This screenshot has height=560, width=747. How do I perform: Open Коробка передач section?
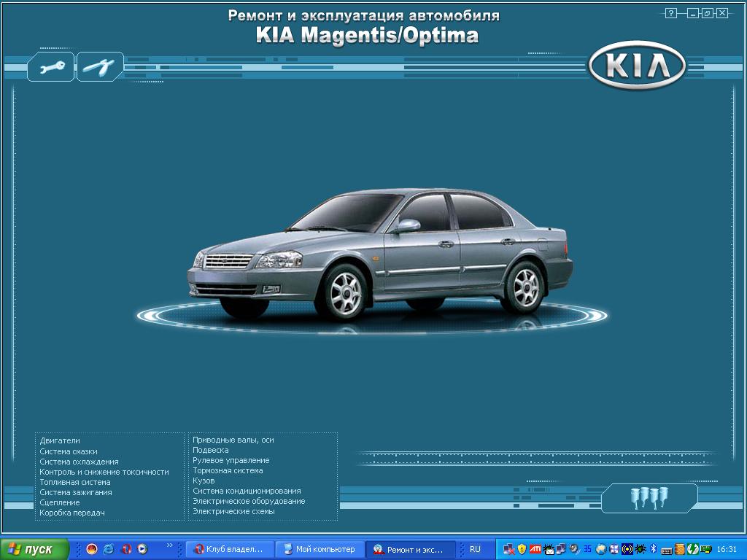coord(72,513)
